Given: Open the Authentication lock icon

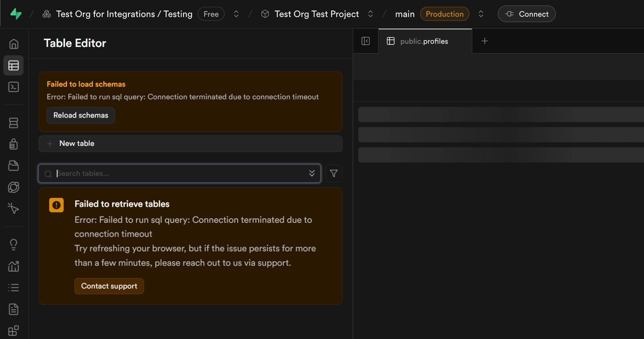Looking at the screenshot, I should point(14,144).
